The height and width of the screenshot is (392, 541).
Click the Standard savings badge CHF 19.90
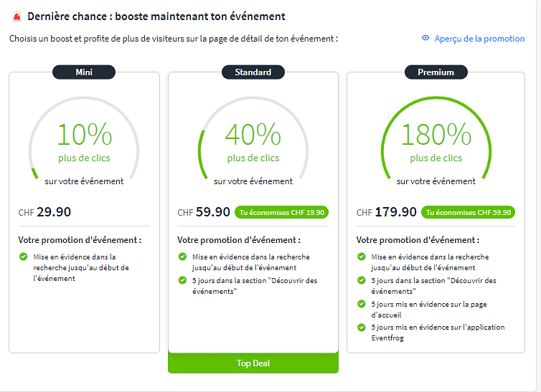[x=282, y=212]
